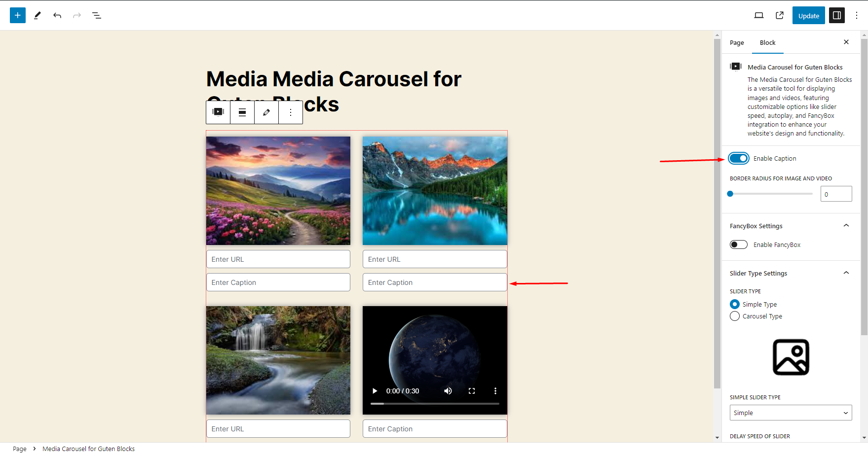Select the waterfall stream image
This screenshot has height=454, width=868.
[278, 360]
